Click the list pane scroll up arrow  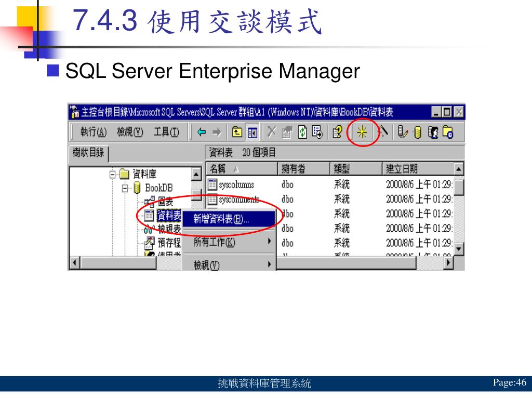[459, 169]
